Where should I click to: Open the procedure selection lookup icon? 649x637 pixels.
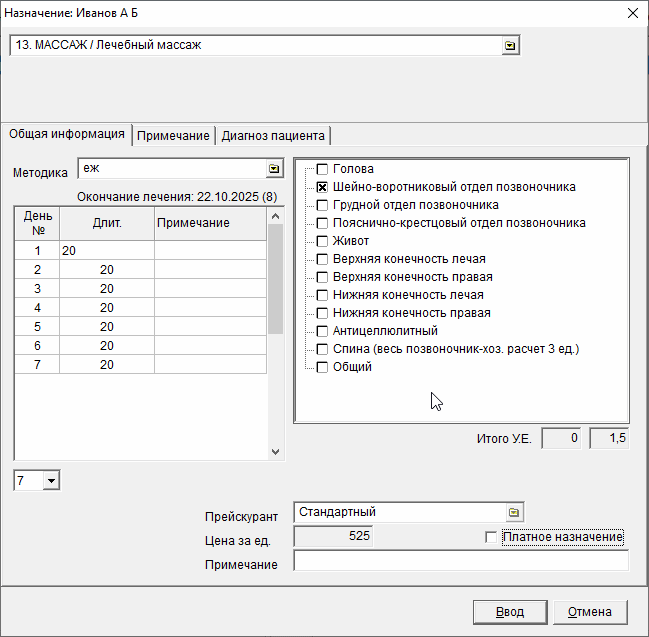click(510, 46)
